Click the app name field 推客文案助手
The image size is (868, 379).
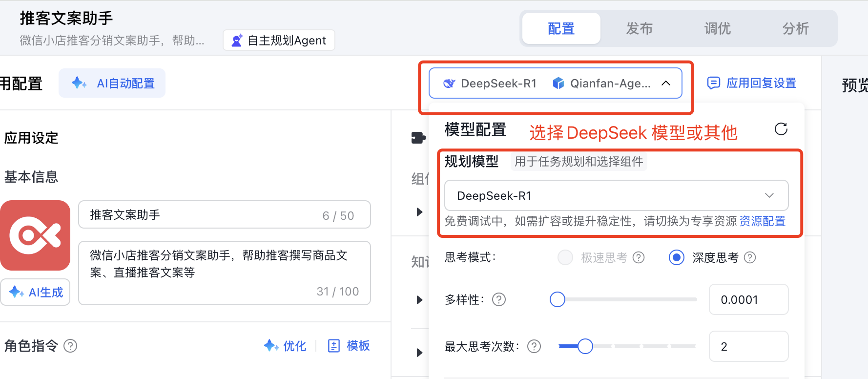tap(225, 214)
